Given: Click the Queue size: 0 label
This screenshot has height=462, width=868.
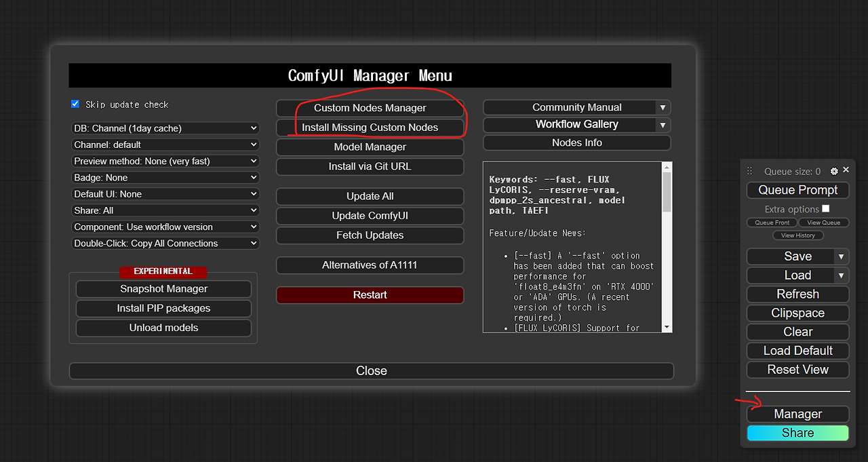Looking at the screenshot, I should 792,172.
